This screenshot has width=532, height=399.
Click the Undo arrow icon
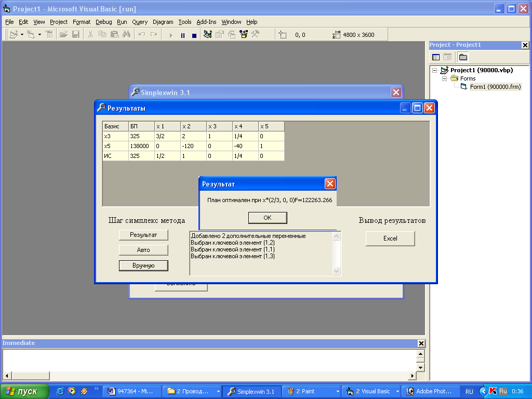(142, 35)
